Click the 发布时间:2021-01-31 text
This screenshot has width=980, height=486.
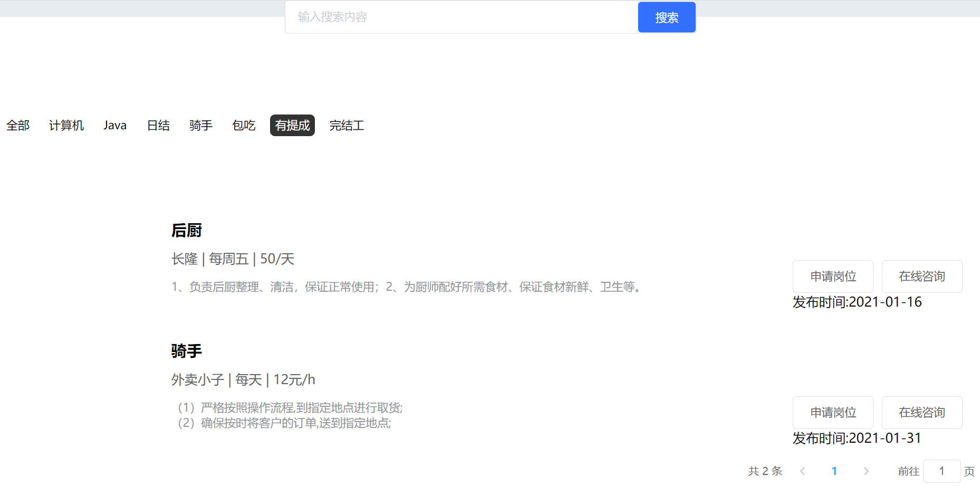point(857,438)
